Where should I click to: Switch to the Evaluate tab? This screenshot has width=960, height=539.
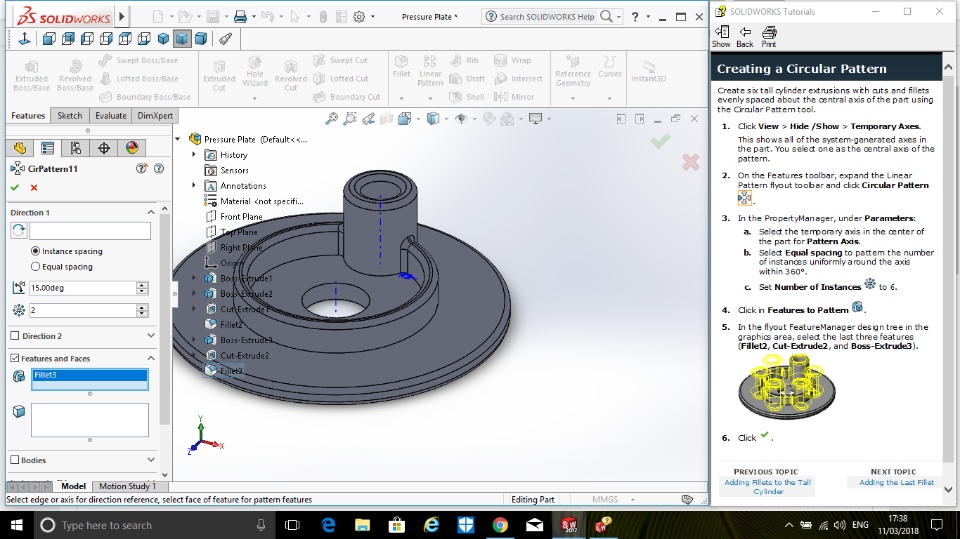tap(111, 116)
